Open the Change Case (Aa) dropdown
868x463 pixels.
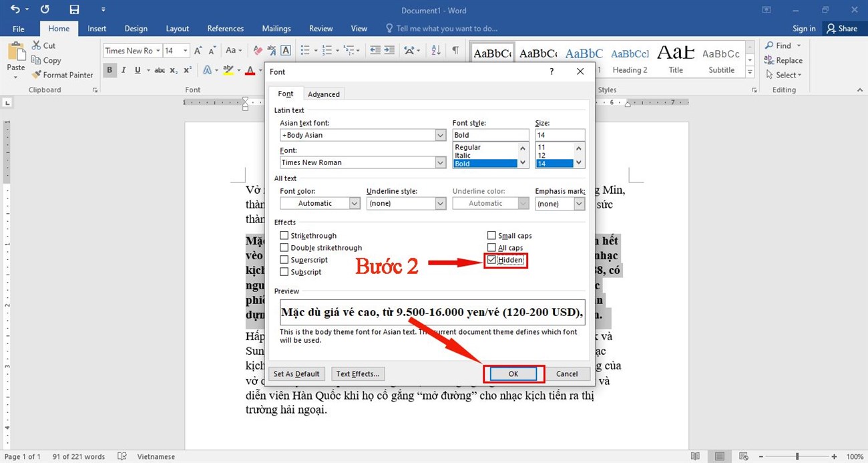(234, 50)
